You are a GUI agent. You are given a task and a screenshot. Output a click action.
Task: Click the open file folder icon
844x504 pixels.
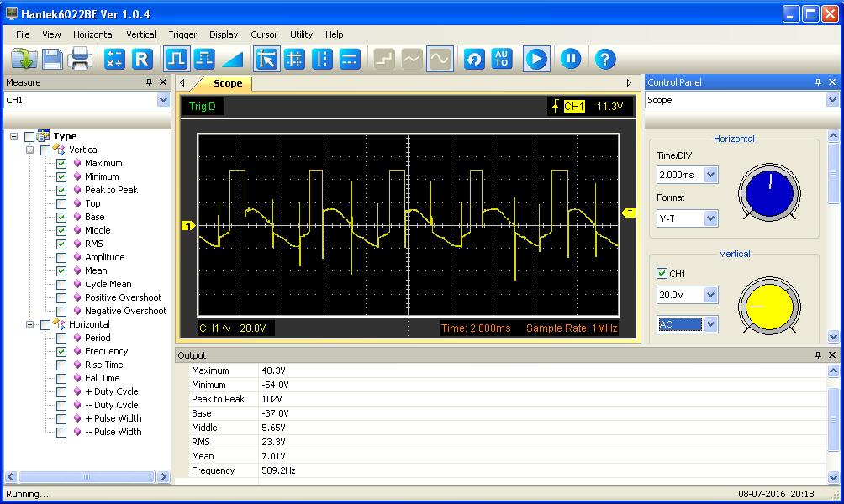(x=24, y=59)
